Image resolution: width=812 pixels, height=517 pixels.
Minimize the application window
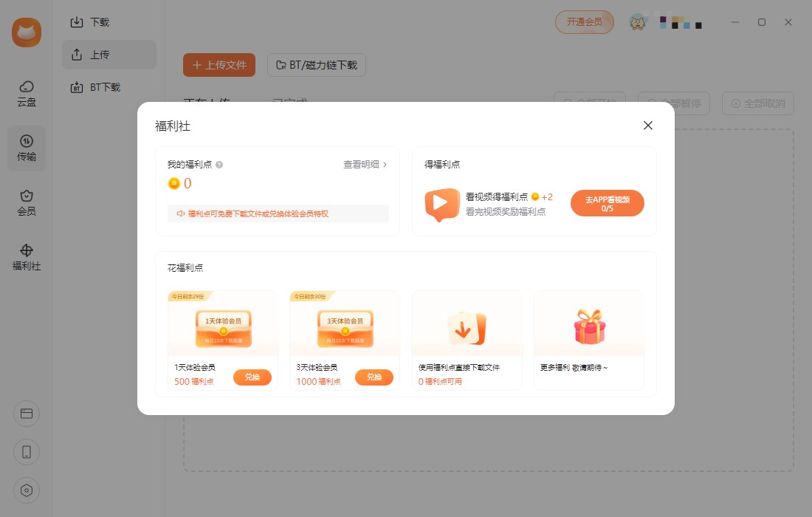[734, 22]
